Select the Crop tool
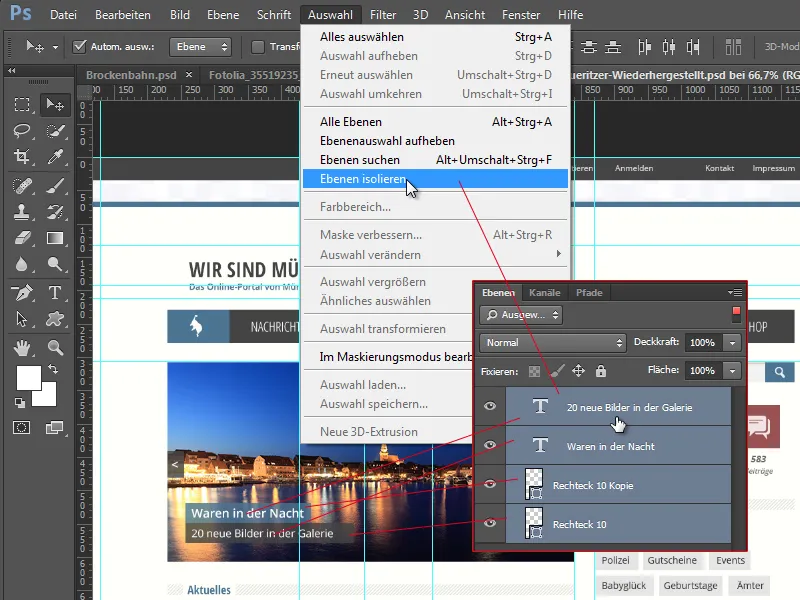Viewport: 800px width, 600px height. point(21,156)
